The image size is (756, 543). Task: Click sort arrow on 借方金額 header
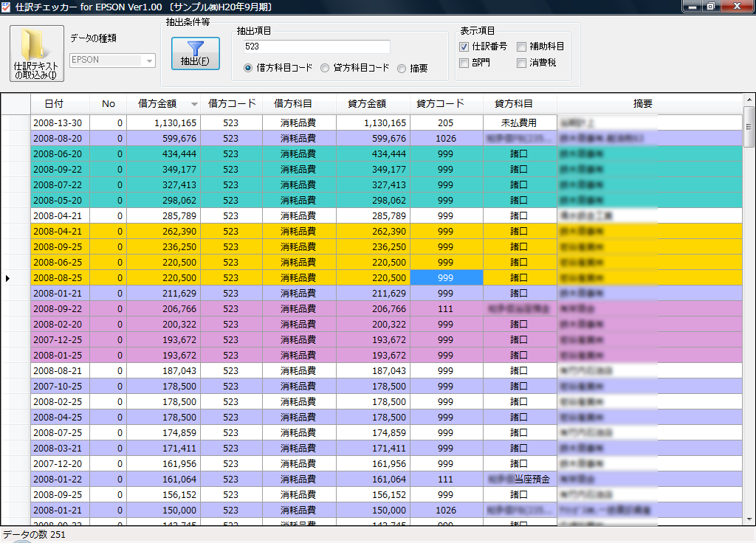pyautogui.click(x=194, y=105)
